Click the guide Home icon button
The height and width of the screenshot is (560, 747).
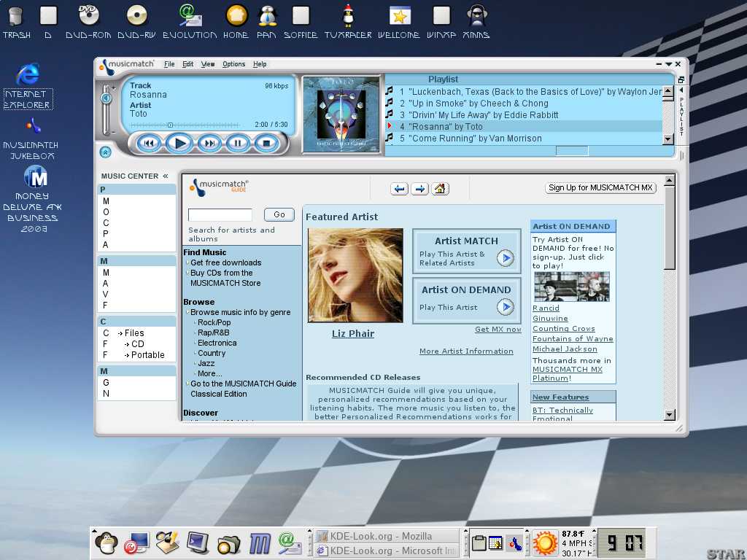tap(440, 189)
